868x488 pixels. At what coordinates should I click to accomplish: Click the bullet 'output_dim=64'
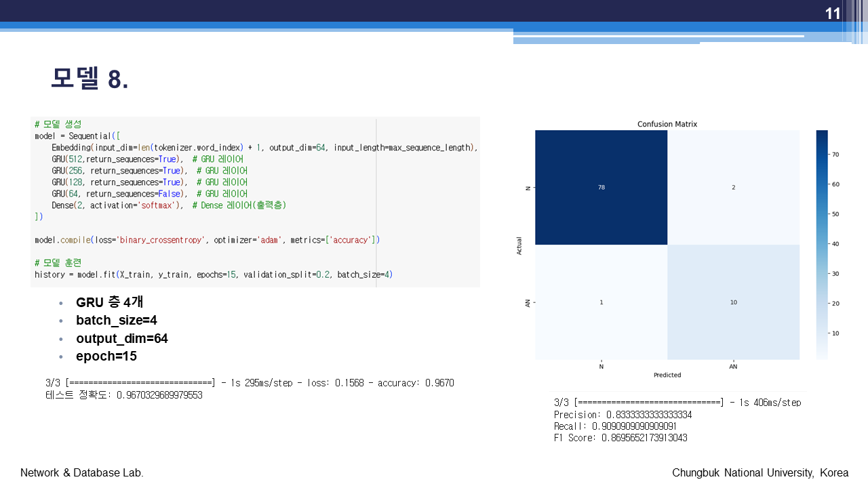point(122,338)
